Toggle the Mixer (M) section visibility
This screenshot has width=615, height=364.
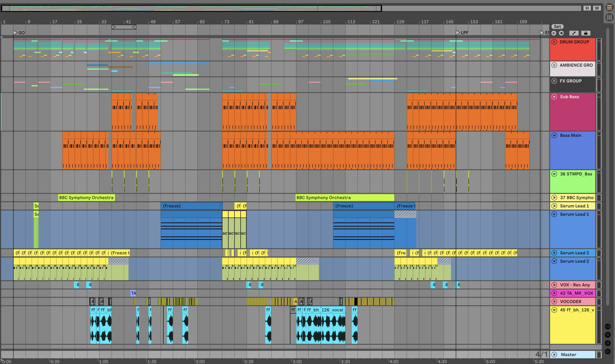(608, 343)
